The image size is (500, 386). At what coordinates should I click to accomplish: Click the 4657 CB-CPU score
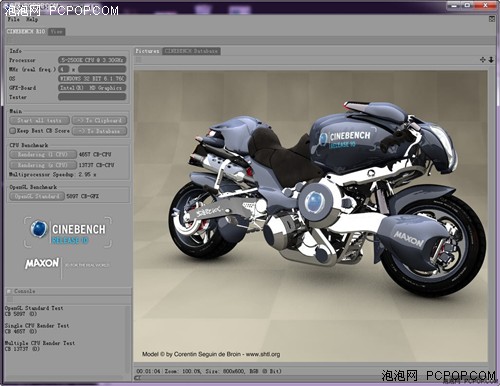[x=95, y=154]
